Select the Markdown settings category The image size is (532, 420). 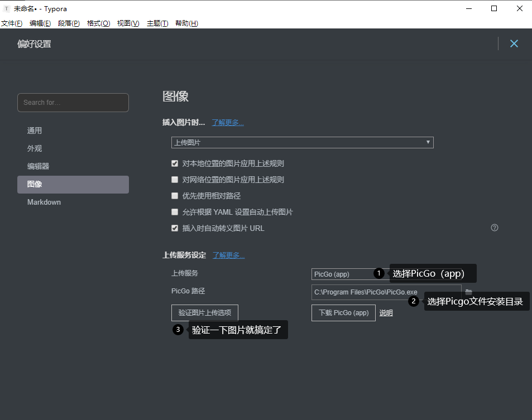[73, 202]
